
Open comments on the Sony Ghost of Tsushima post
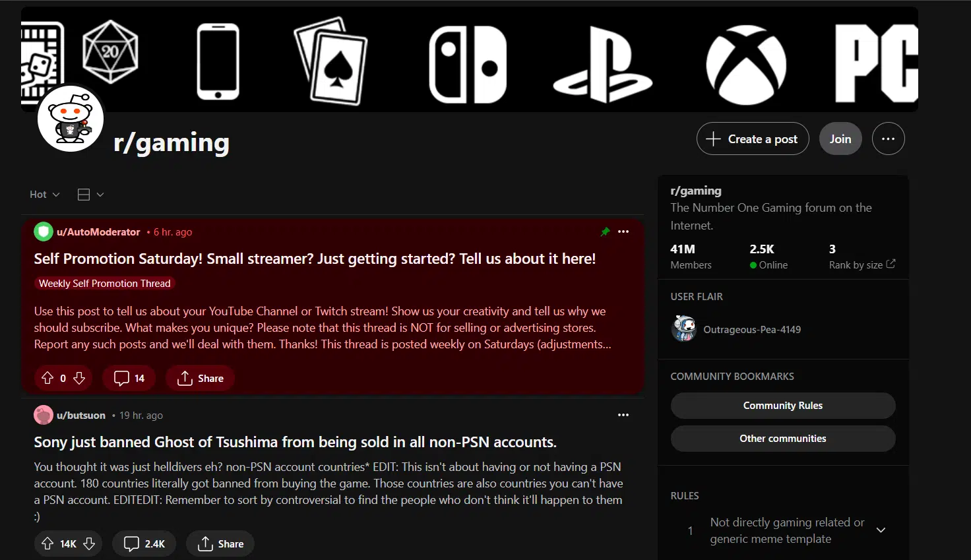pos(144,543)
